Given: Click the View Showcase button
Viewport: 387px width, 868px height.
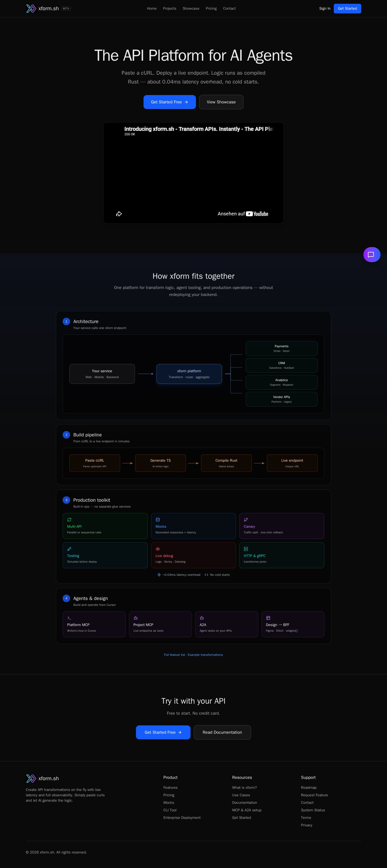Looking at the screenshot, I should point(221,102).
